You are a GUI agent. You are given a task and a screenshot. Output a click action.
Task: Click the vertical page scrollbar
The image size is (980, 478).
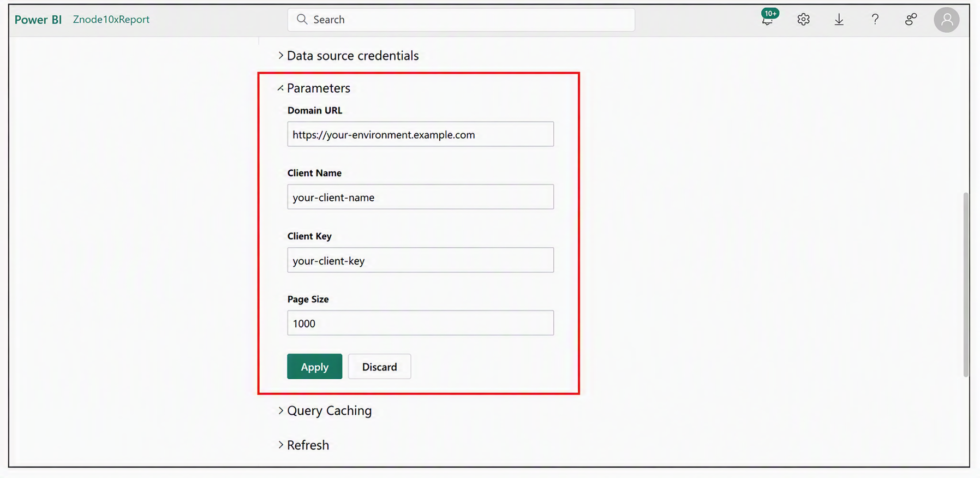pyautogui.click(x=966, y=284)
